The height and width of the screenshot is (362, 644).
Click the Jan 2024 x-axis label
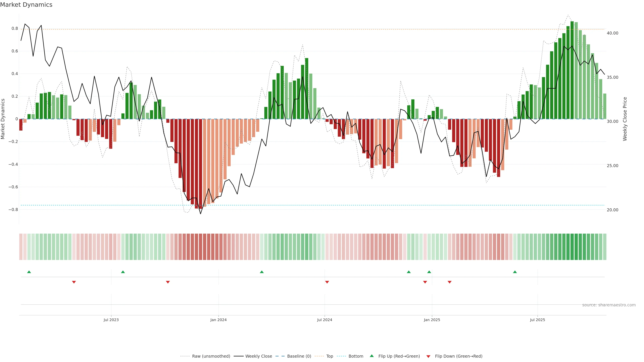point(218,320)
